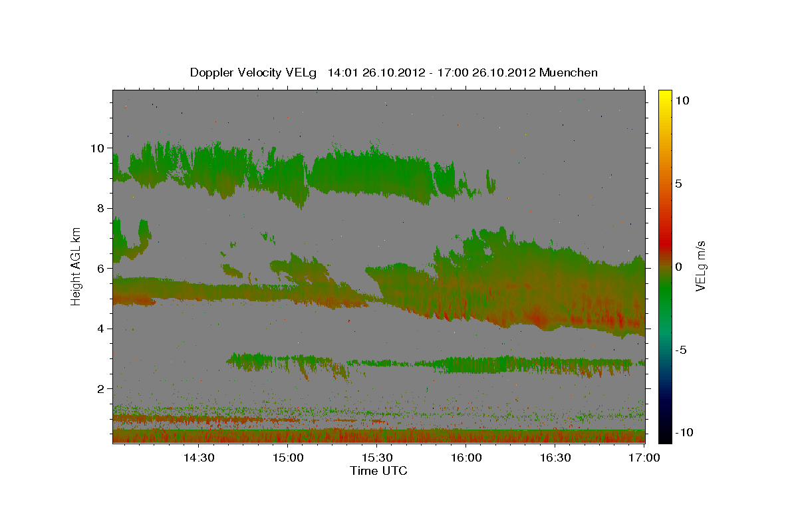
Task: Click the height tick label 10
Action: pyautogui.click(x=98, y=148)
